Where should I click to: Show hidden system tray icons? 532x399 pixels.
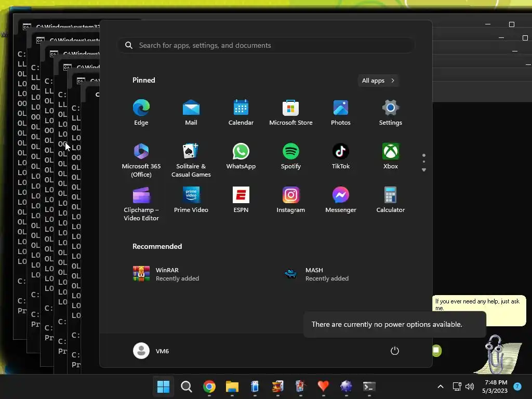coord(441,387)
